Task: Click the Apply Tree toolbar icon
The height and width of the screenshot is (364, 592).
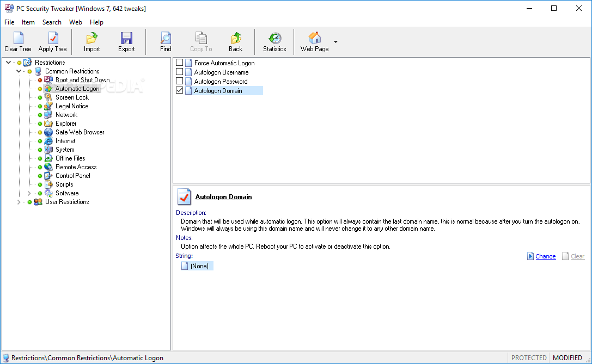Action: coord(53,38)
